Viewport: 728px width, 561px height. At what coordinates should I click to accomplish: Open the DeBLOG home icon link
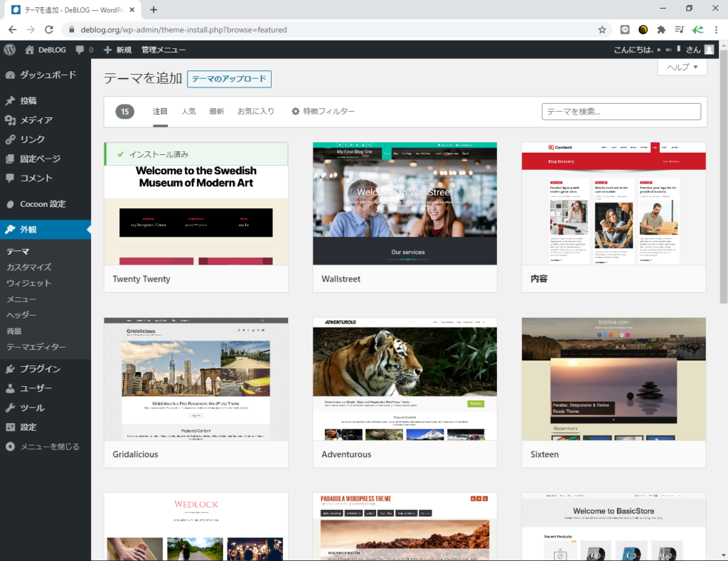tap(29, 50)
